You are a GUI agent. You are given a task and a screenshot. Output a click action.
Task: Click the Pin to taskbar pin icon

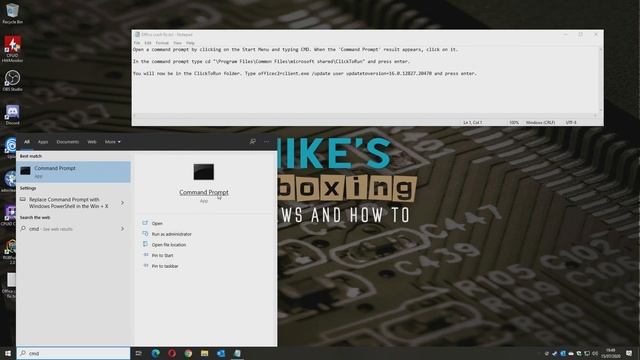(x=146, y=265)
